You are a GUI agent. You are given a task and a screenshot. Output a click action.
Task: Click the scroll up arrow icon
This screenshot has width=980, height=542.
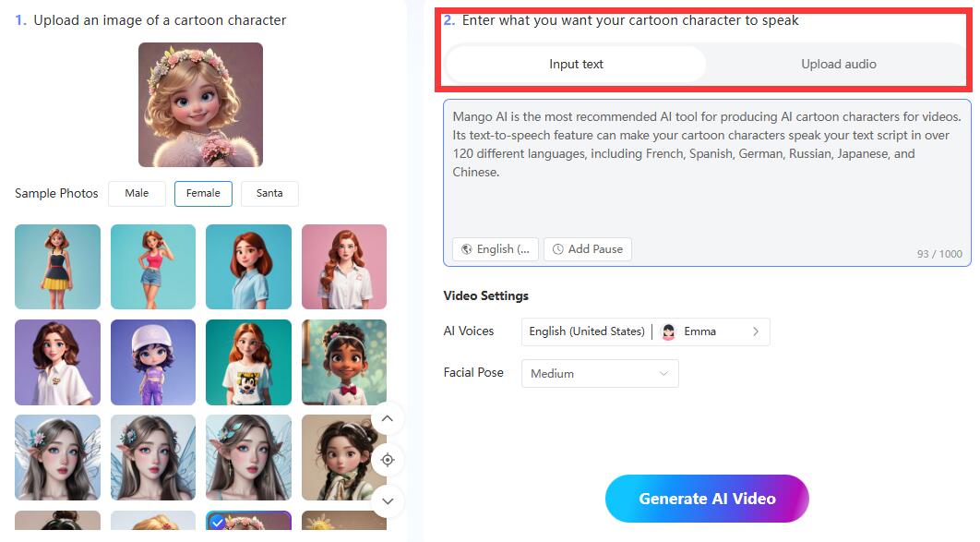pyautogui.click(x=388, y=418)
